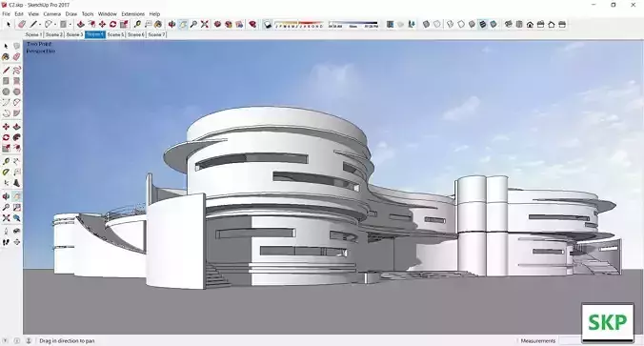Switch to Scene 6 tab

136,35
